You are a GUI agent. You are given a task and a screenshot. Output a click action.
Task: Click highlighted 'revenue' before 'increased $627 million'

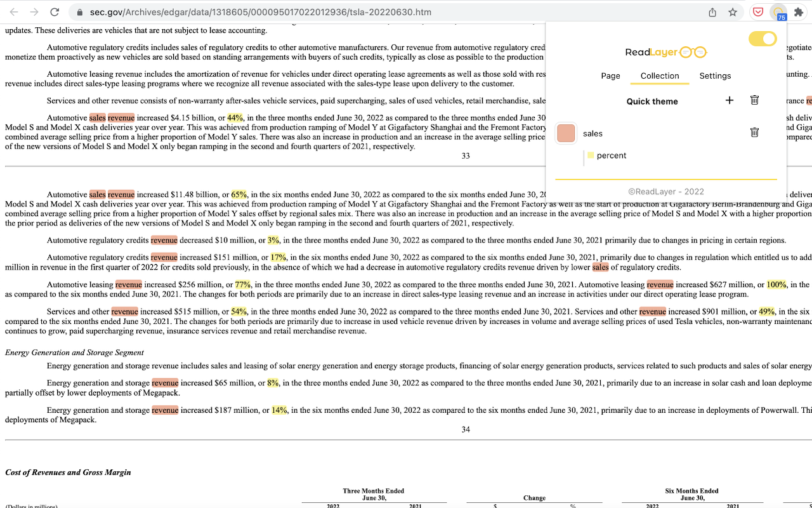(x=660, y=285)
